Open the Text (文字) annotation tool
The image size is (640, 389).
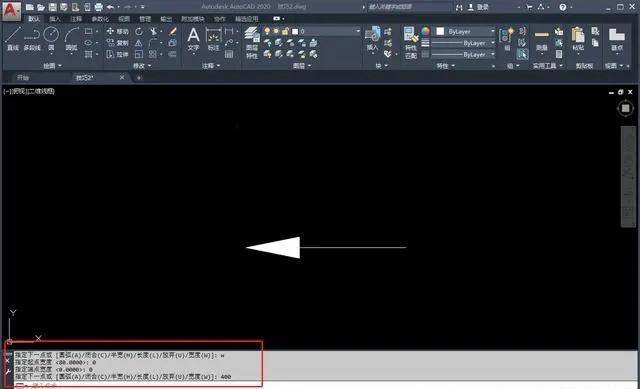pos(193,40)
